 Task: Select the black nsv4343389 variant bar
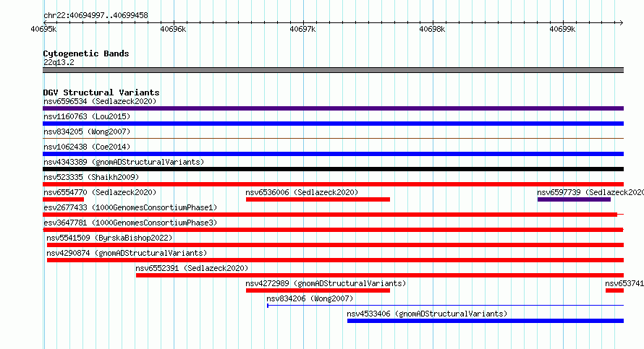333,169
